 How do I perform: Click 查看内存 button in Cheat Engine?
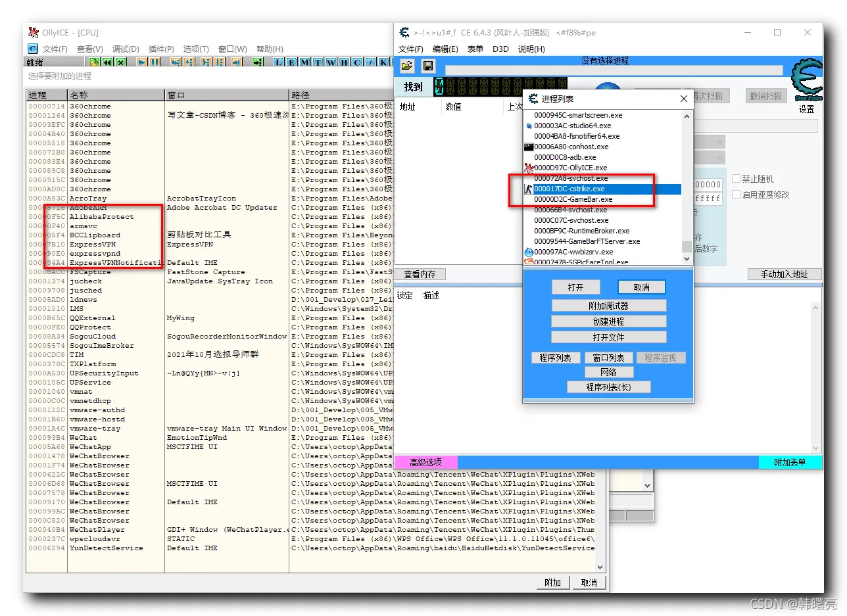[421, 274]
